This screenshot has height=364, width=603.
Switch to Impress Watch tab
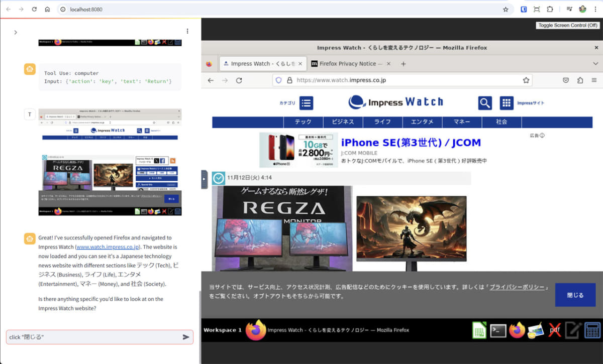click(x=263, y=64)
